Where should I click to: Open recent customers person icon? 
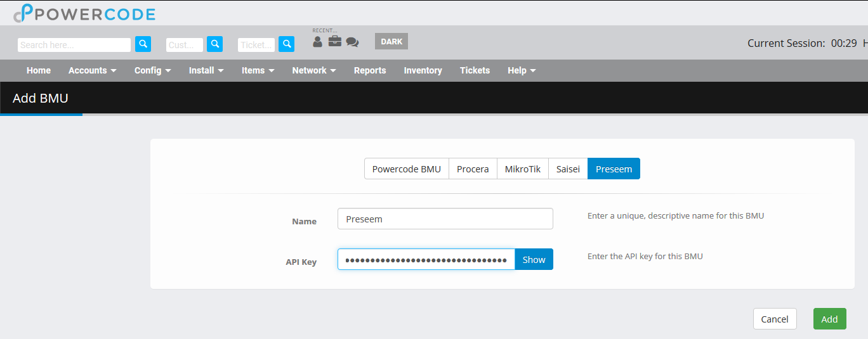[x=318, y=42]
